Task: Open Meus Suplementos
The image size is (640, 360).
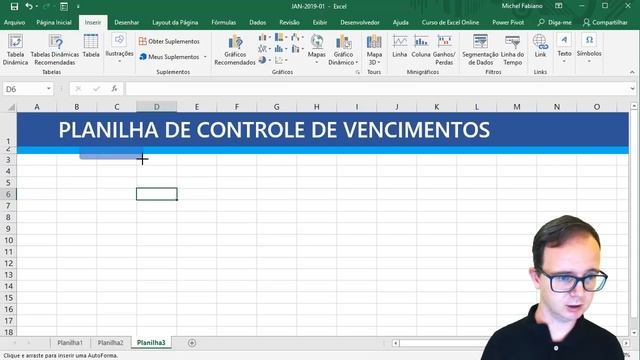Action: [169, 57]
